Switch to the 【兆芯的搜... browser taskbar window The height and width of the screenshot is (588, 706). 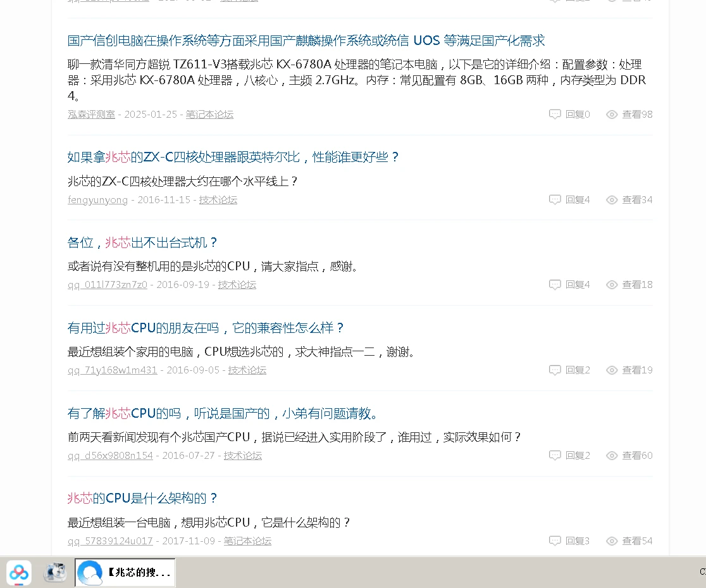click(x=125, y=573)
